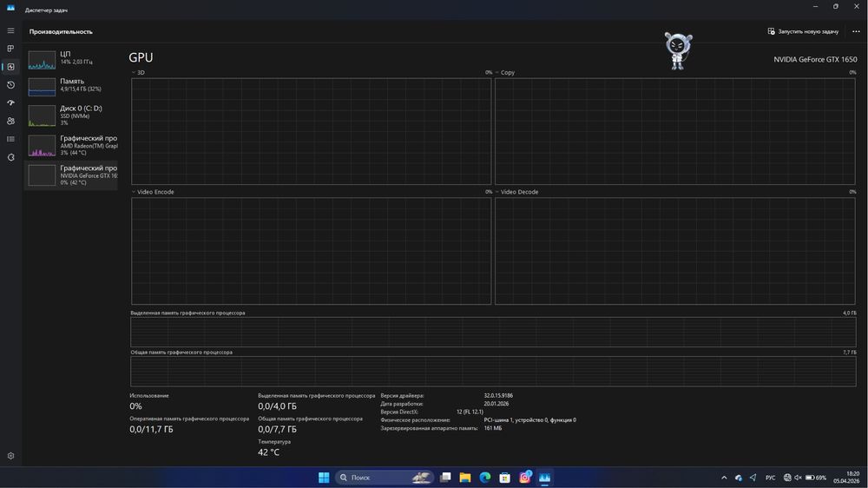The width and height of the screenshot is (868, 488).
Task: Click the cloud sync tray icon
Action: (739, 478)
